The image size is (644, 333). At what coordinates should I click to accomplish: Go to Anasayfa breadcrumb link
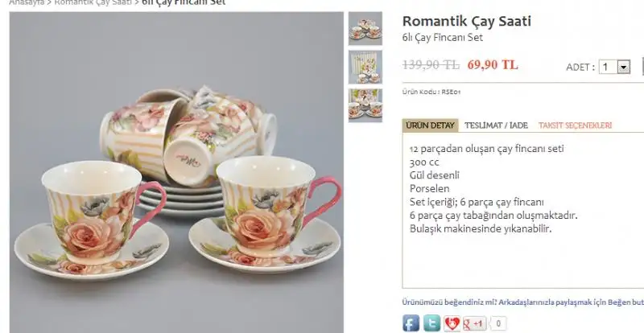(27, 2)
